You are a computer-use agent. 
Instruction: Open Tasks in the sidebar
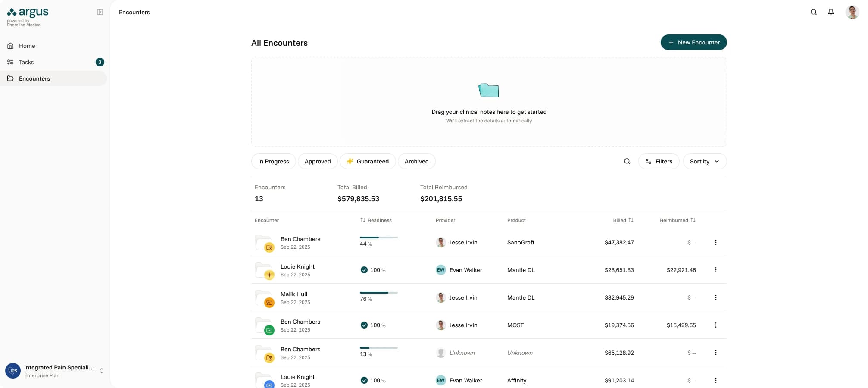pyautogui.click(x=26, y=62)
